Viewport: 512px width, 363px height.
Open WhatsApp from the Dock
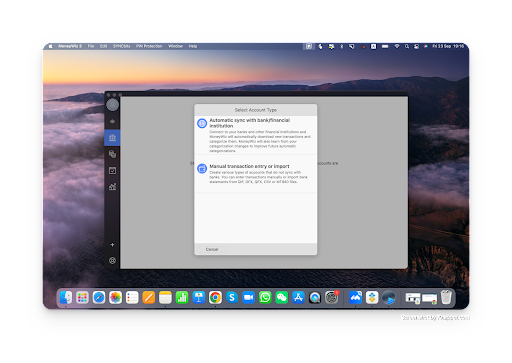(265, 297)
